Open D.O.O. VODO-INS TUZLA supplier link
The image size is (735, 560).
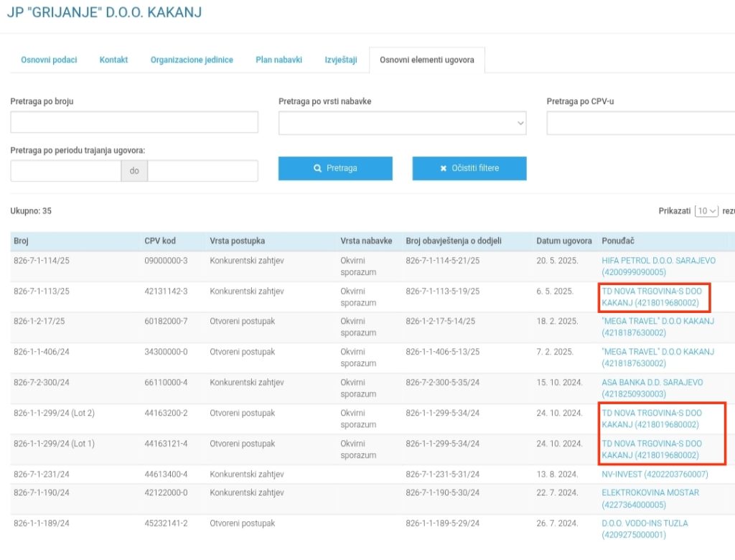645,523
